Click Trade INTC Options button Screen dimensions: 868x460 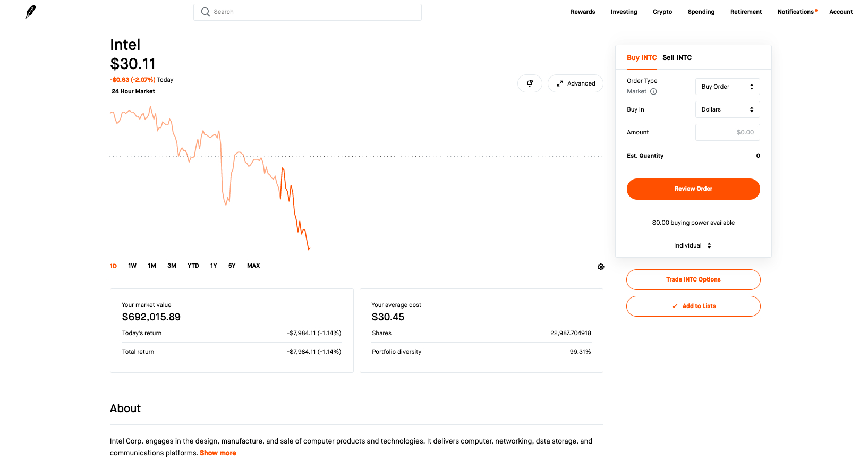pyautogui.click(x=693, y=279)
